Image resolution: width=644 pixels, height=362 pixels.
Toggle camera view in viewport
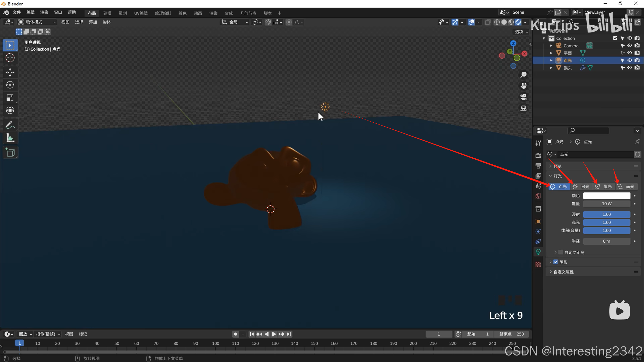523,97
